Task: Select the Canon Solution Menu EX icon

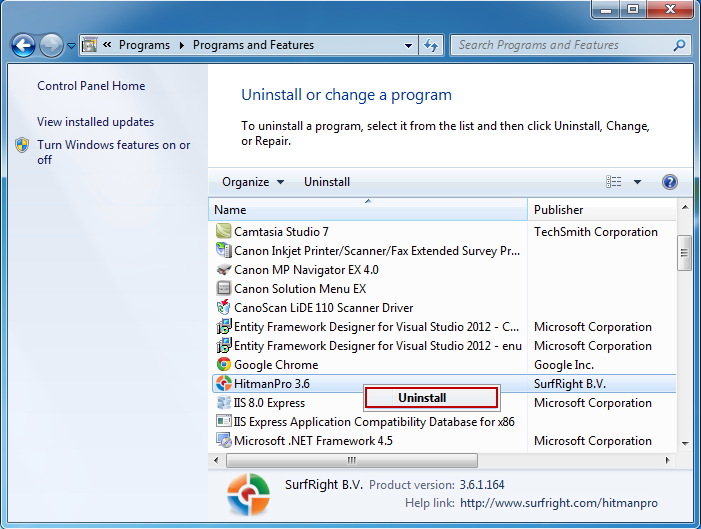Action: (x=224, y=288)
